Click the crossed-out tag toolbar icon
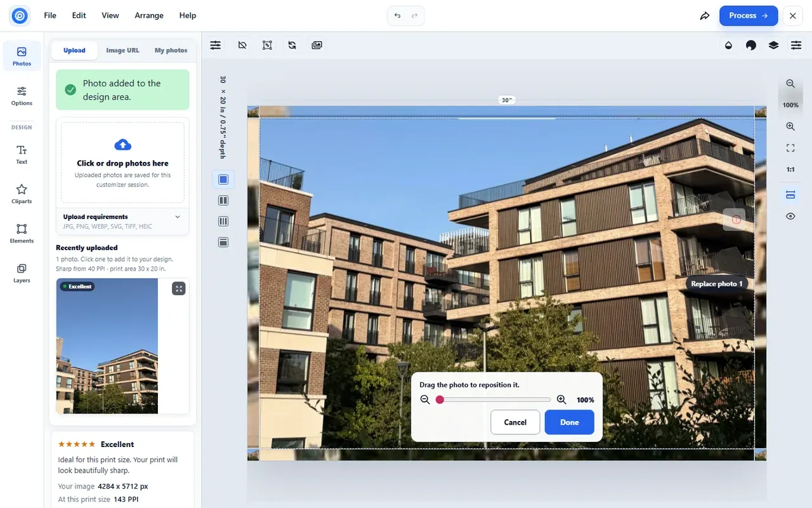812x508 pixels. [242, 45]
